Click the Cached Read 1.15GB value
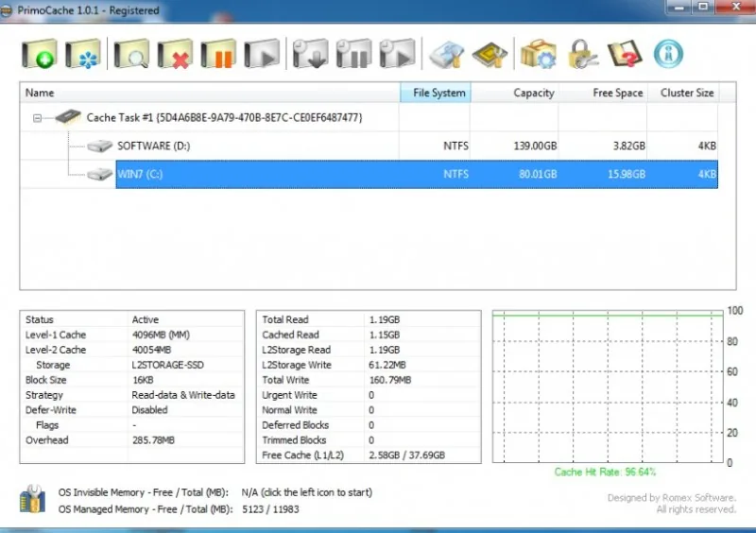756x533 pixels. [x=385, y=335]
